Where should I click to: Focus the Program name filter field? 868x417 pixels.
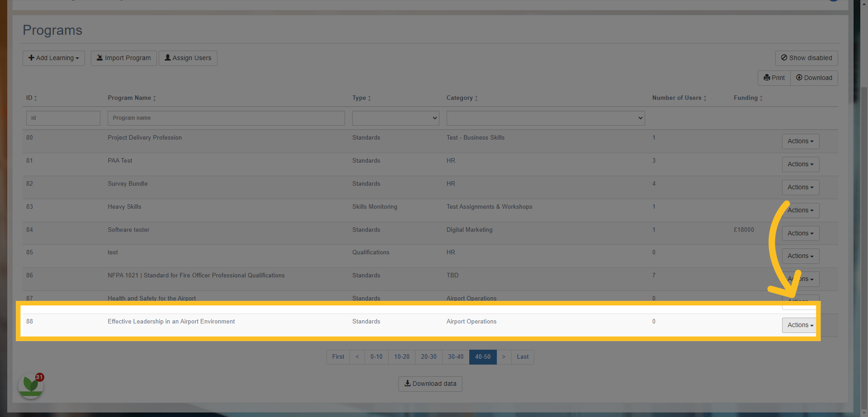[226, 118]
